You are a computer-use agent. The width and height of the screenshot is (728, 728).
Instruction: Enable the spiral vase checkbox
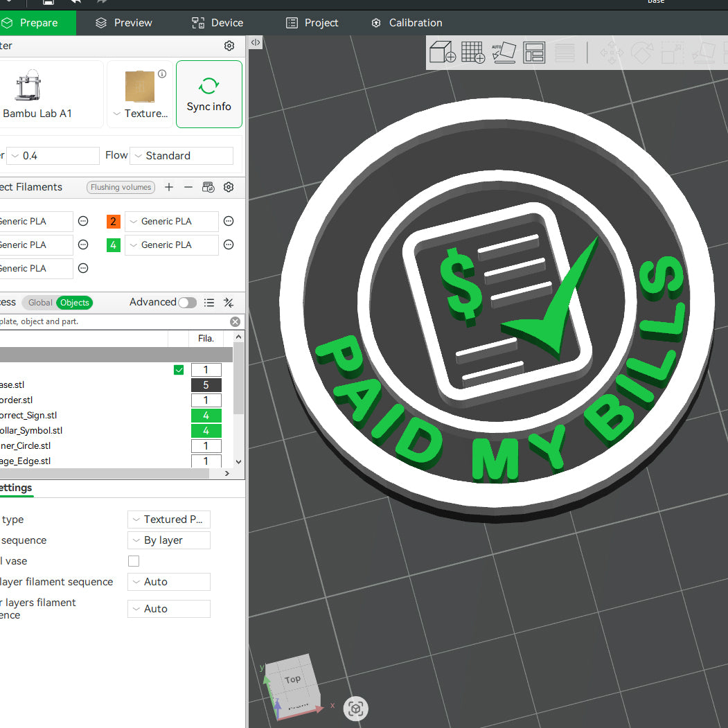point(134,561)
